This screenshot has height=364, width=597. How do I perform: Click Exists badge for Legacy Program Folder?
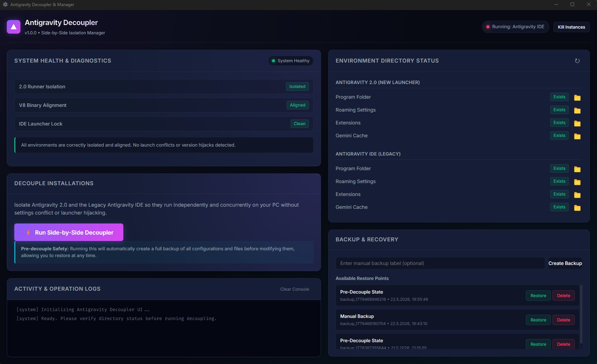[559, 168]
